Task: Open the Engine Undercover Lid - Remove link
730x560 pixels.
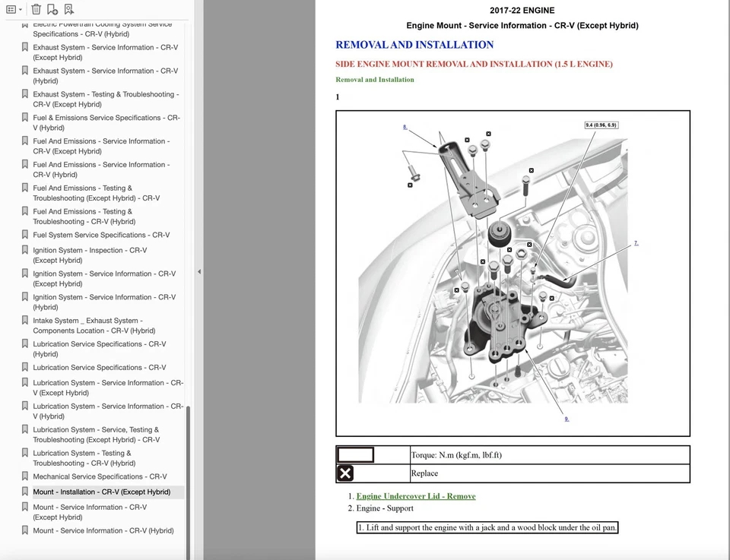Action: (416, 496)
